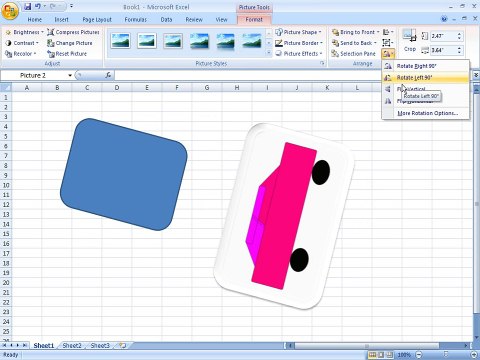Image resolution: width=480 pixels, height=360 pixels.
Task: Select the Crop tool
Action: pos(410,40)
